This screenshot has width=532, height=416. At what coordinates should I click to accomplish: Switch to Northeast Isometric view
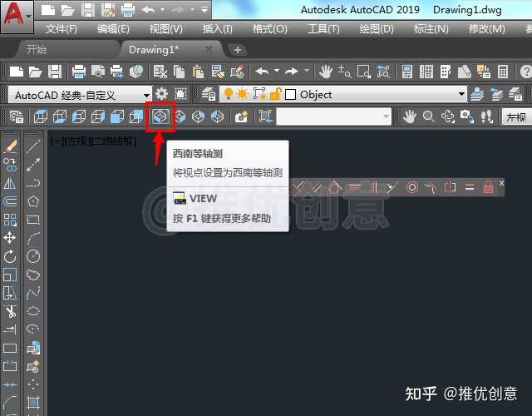tap(199, 116)
